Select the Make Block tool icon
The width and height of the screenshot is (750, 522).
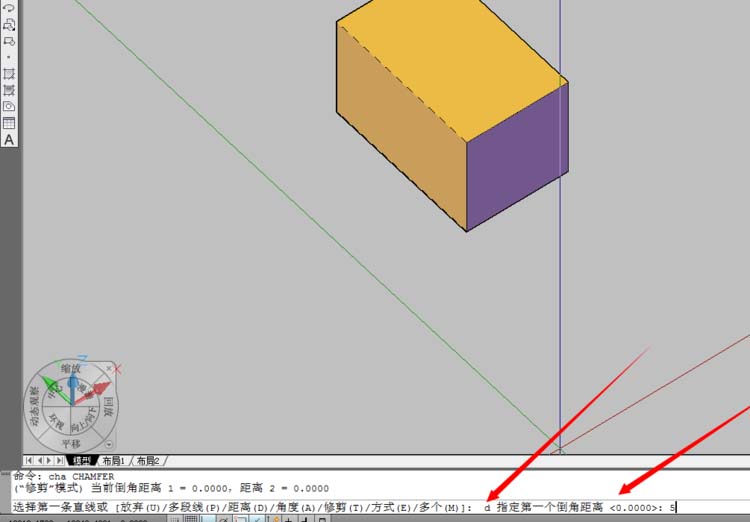tap(9, 42)
